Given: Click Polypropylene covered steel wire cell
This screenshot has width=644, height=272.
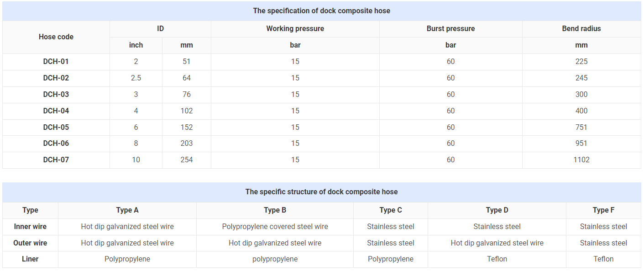Looking at the screenshot, I should pyautogui.click(x=275, y=227).
